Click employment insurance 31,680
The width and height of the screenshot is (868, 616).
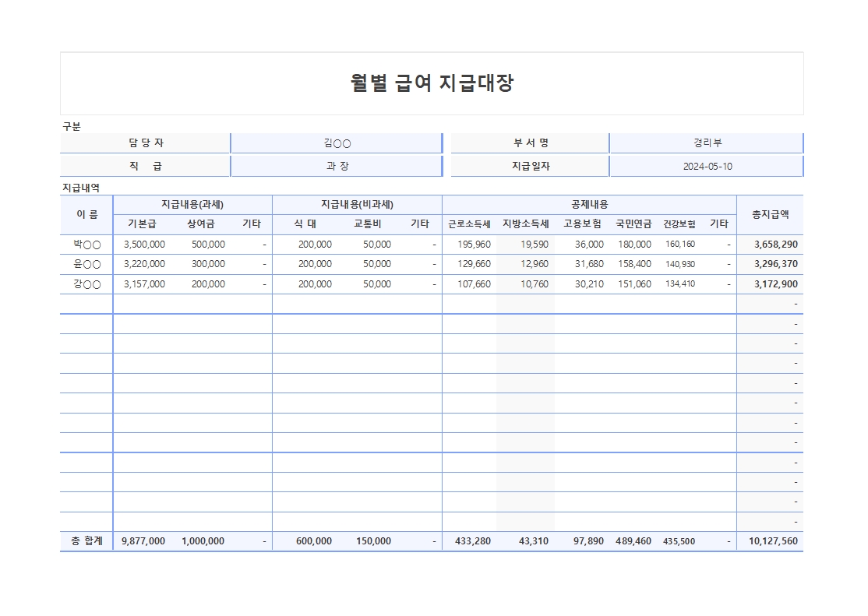(x=589, y=265)
